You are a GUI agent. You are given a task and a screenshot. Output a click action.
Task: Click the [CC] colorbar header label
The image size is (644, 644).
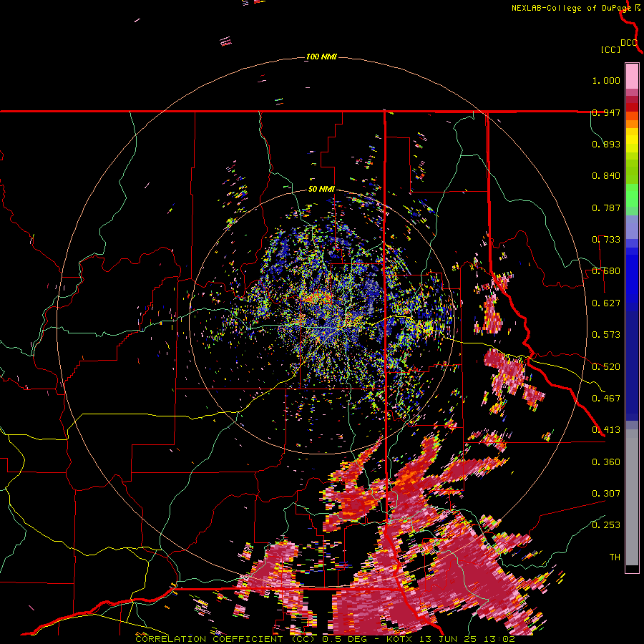(x=611, y=49)
